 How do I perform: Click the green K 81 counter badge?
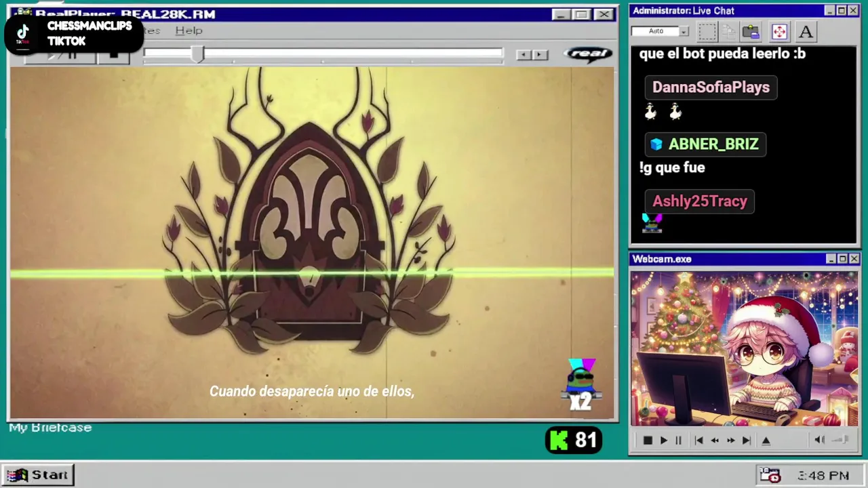574,441
